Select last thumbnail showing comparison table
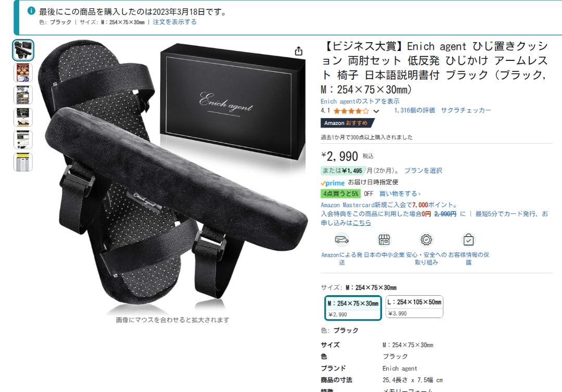 click(23, 162)
